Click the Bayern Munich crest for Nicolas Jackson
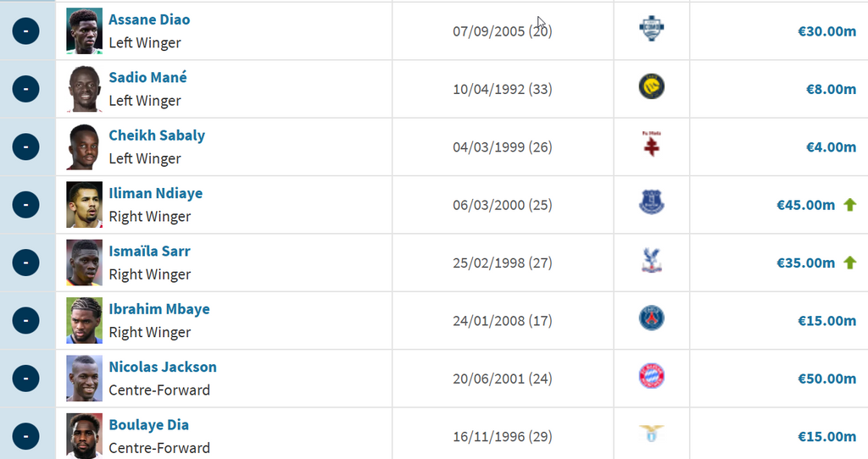The image size is (868, 459). (x=651, y=377)
